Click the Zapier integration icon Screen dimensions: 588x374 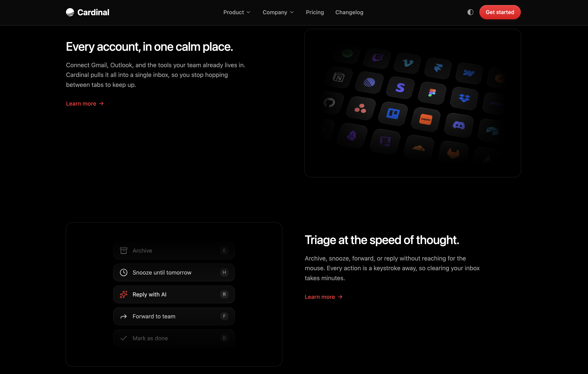tap(426, 119)
